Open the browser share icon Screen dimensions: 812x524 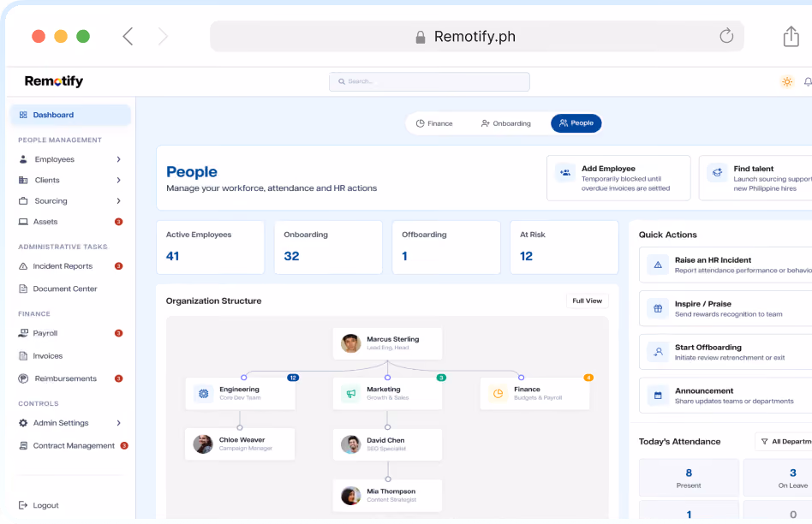point(791,36)
